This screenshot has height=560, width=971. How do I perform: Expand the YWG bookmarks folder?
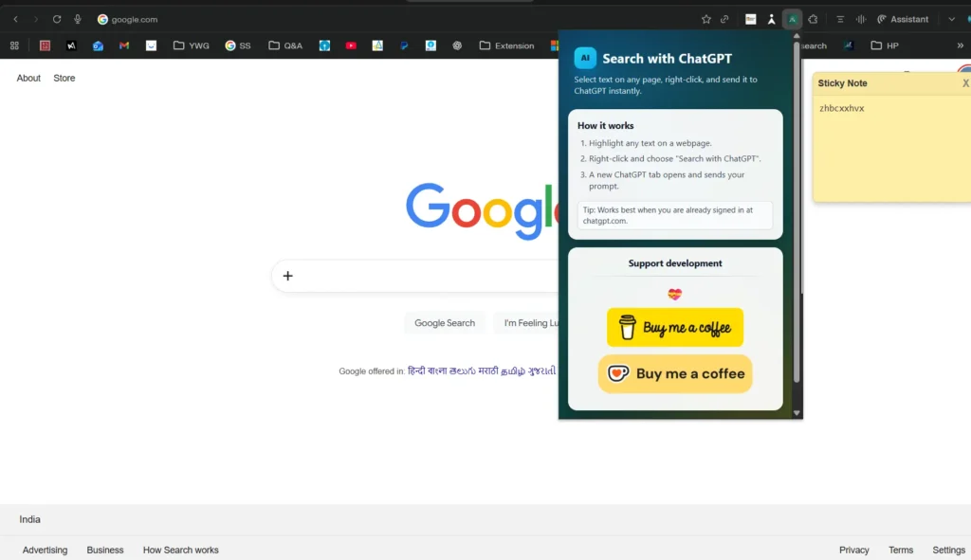191,45
